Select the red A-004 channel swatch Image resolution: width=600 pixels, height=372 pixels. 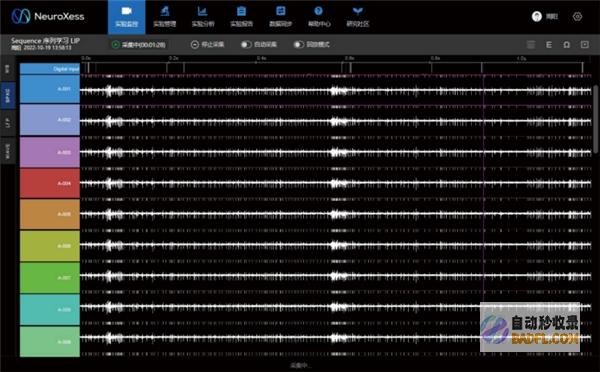[50, 183]
